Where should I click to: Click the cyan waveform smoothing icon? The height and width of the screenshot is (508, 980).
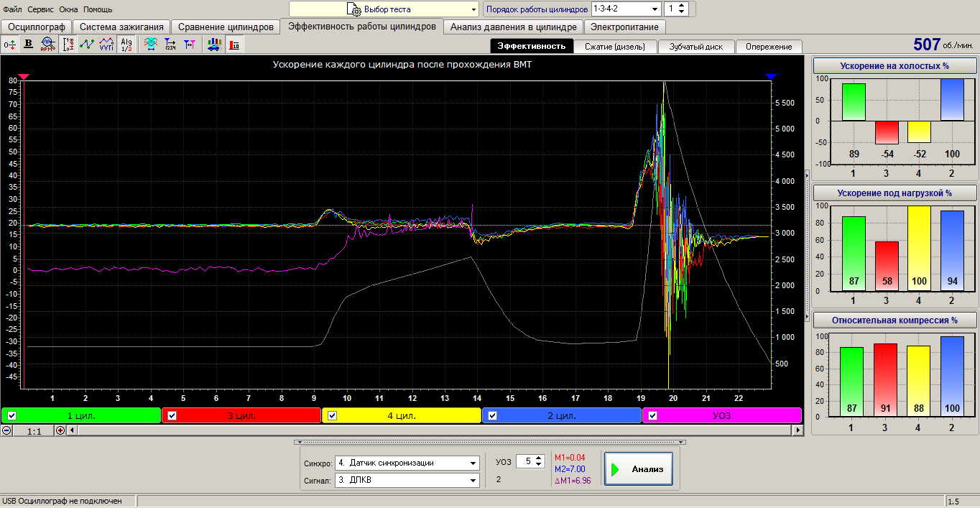click(150, 44)
